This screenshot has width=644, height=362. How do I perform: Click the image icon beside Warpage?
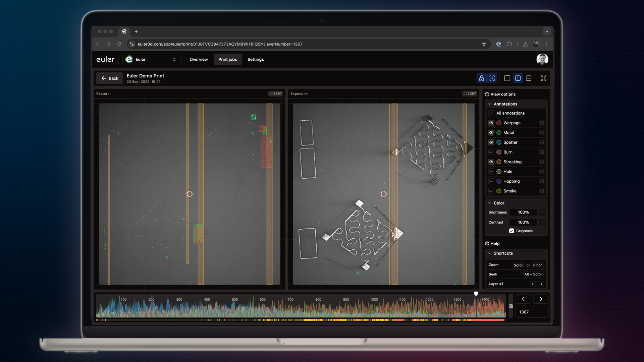542,123
